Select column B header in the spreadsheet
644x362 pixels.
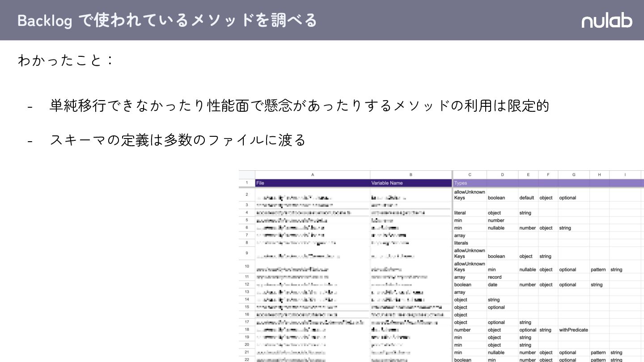[411, 175]
